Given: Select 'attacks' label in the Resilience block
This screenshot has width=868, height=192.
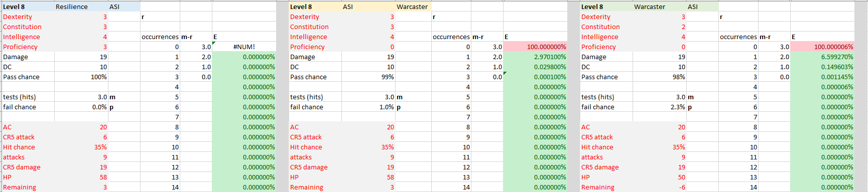Looking at the screenshot, I should pos(14,157).
